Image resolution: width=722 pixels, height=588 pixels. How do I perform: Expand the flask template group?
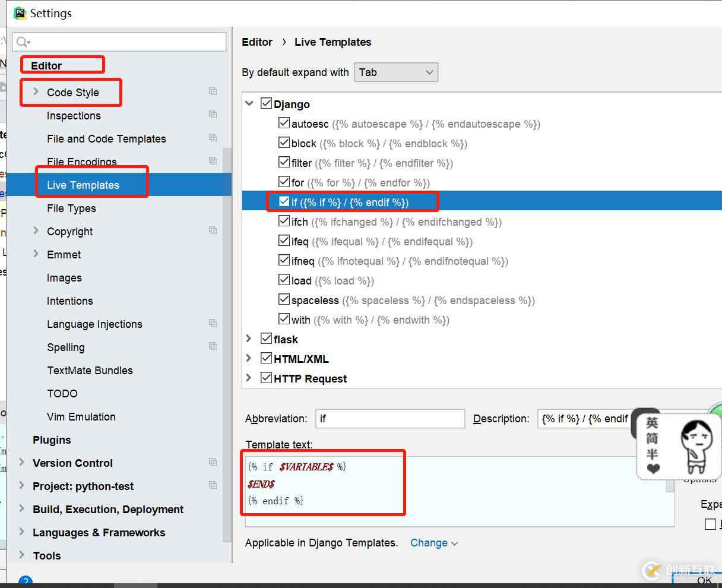249,339
